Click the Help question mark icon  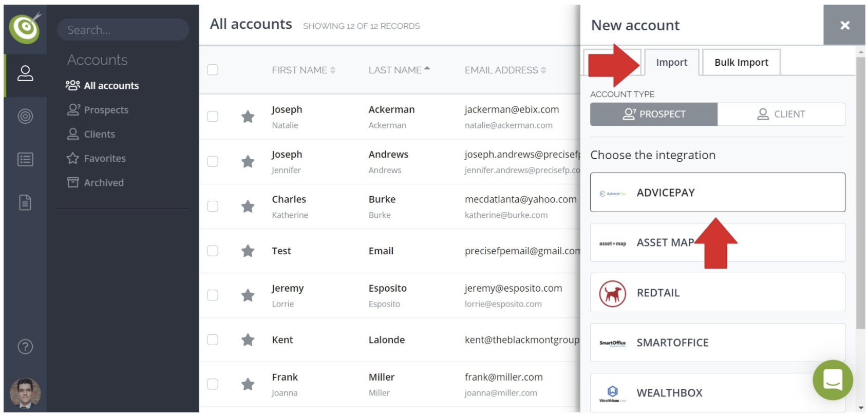[24, 347]
